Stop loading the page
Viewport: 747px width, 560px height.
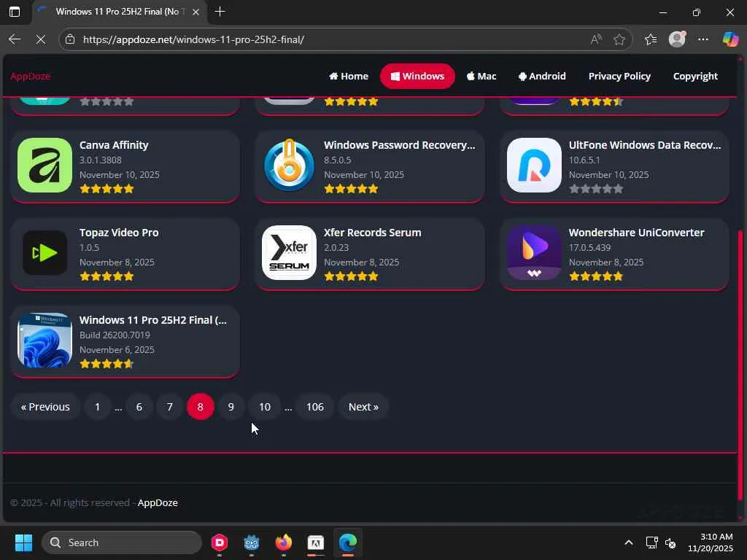pyautogui.click(x=41, y=39)
